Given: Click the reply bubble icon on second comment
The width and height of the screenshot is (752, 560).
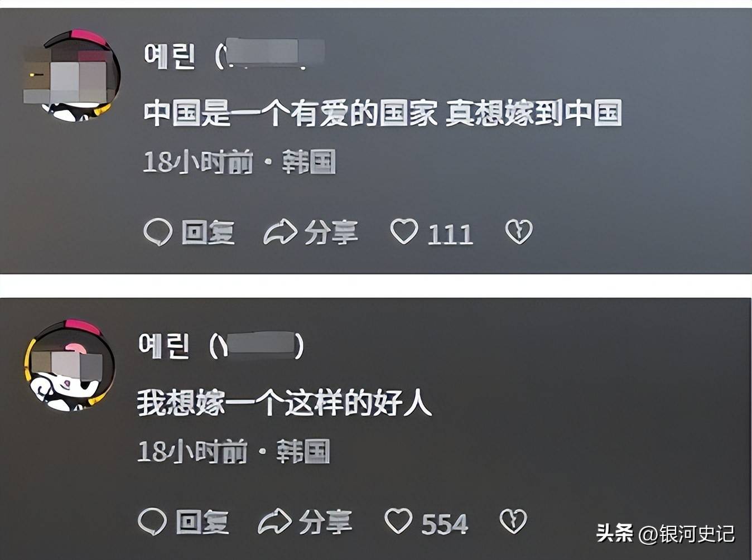Looking at the screenshot, I should [x=152, y=522].
